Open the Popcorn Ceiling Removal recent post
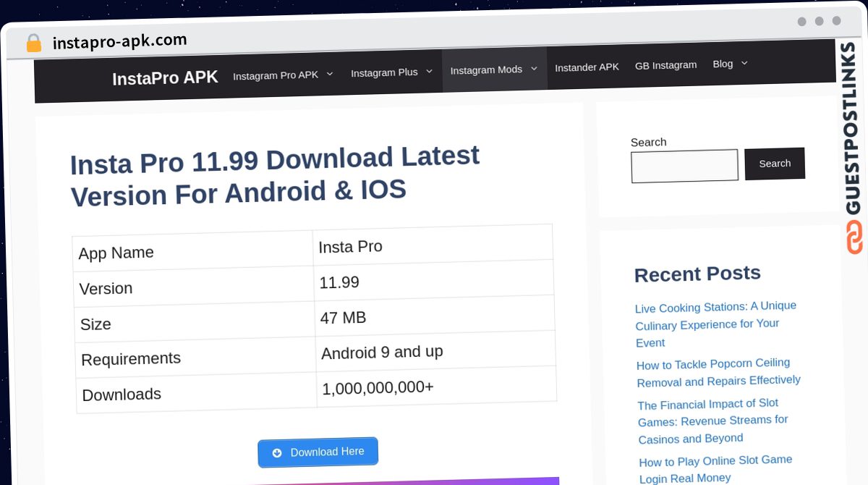 pyautogui.click(x=718, y=372)
